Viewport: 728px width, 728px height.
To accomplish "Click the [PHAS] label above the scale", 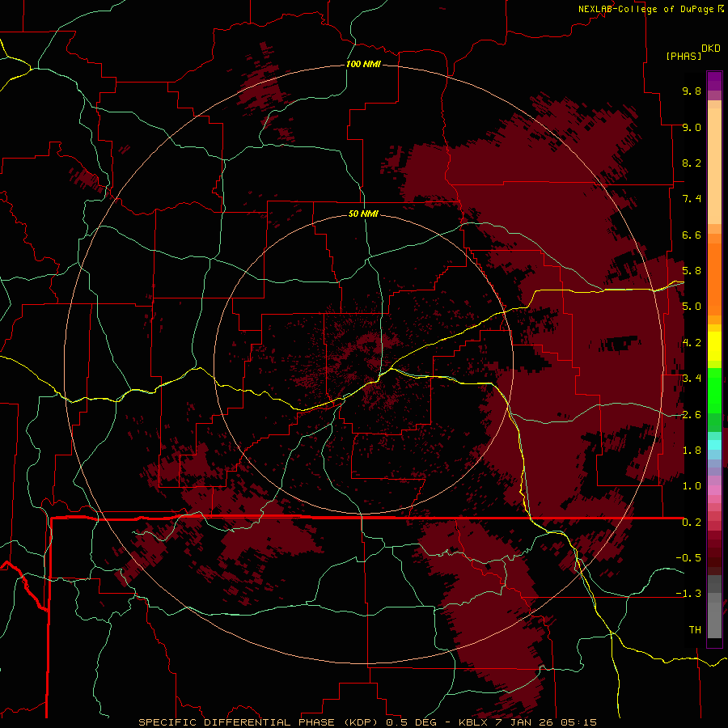I will click(x=684, y=56).
